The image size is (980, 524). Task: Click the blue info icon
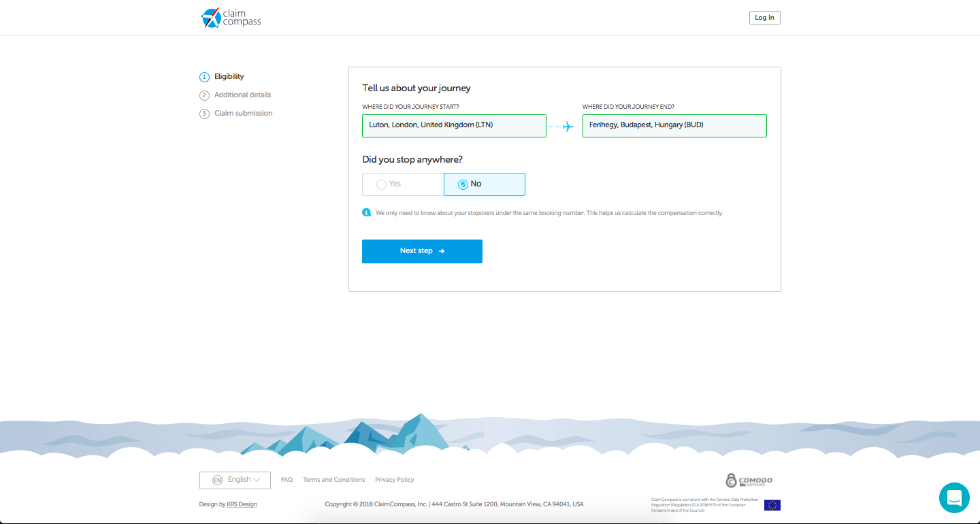[367, 212]
